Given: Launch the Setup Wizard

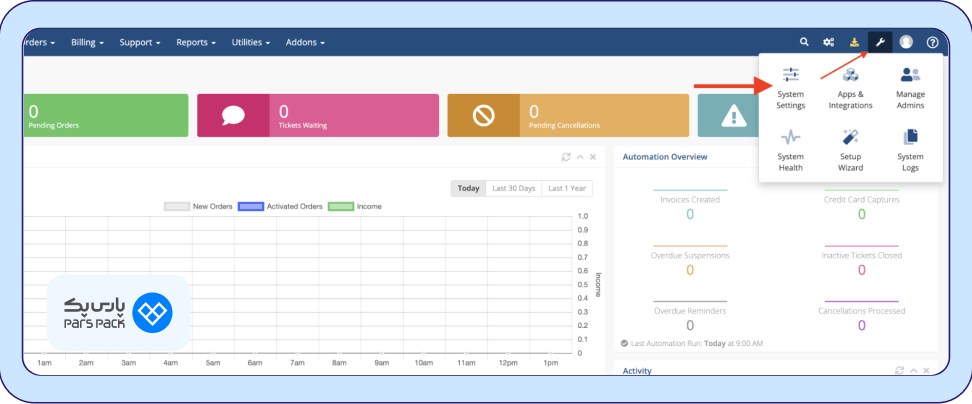Looking at the screenshot, I should point(850,151).
